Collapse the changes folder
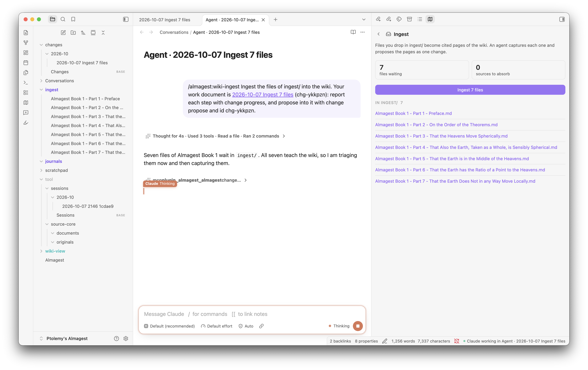This screenshot has width=588, height=370. pyautogui.click(x=41, y=45)
